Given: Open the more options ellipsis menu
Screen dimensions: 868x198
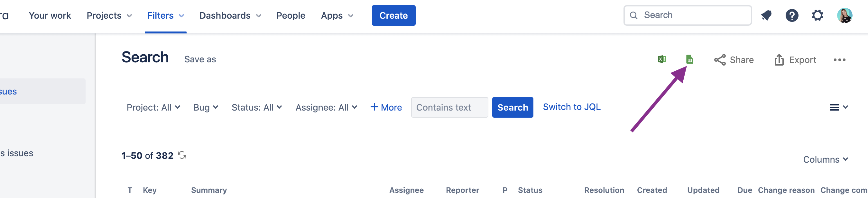Looking at the screenshot, I should [839, 60].
